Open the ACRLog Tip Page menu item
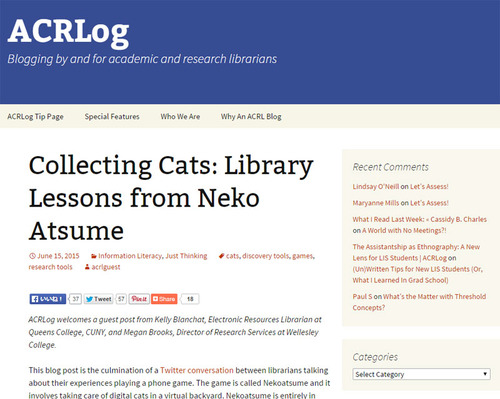Screen dimensions: 500x399 pyautogui.click(x=35, y=116)
